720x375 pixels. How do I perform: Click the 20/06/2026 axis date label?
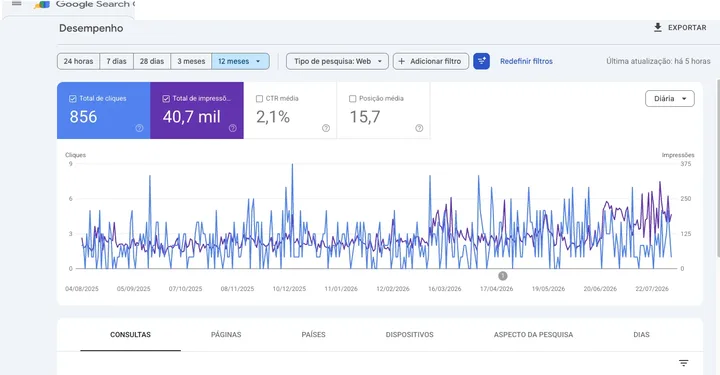click(600, 289)
